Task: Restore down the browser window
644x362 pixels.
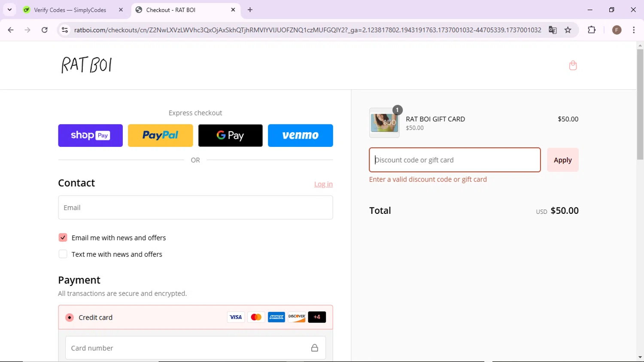Action: click(612, 10)
